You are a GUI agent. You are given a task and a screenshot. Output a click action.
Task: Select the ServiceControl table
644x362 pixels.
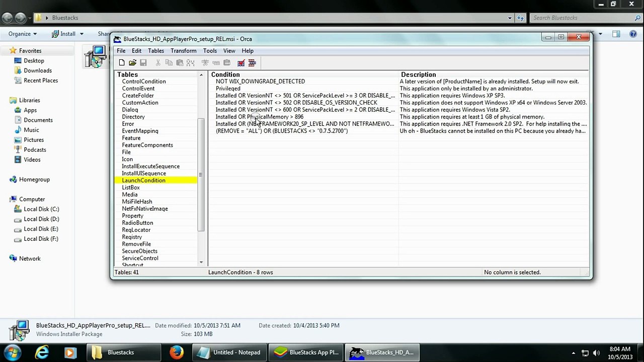click(140, 258)
